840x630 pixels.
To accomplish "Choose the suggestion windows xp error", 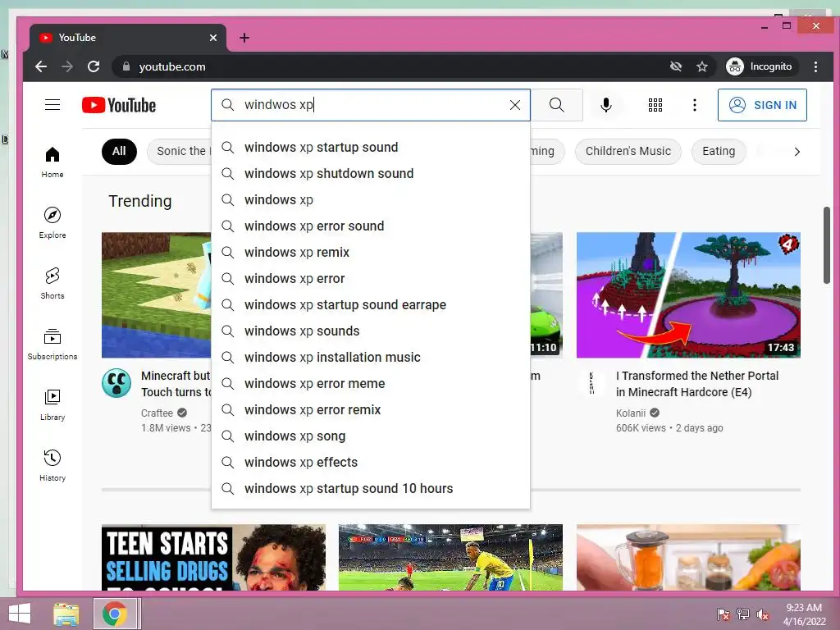I will pos(371,279).
